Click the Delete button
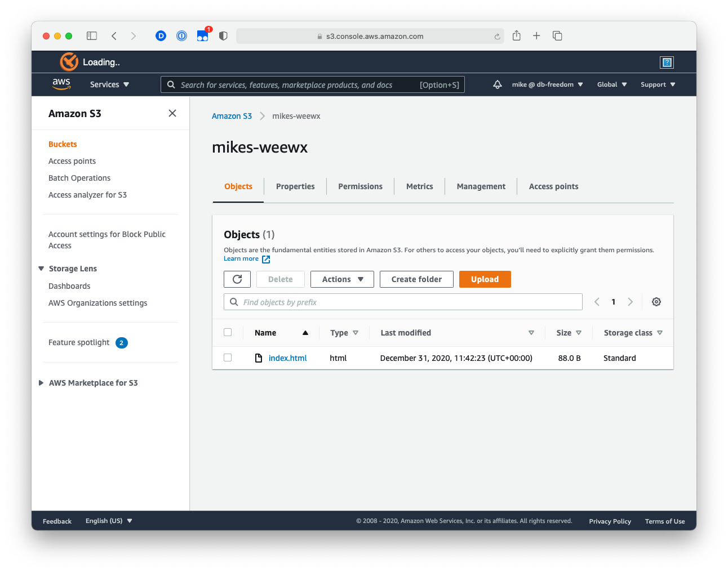This screenshot has height=572, width=728. (281, 279)
